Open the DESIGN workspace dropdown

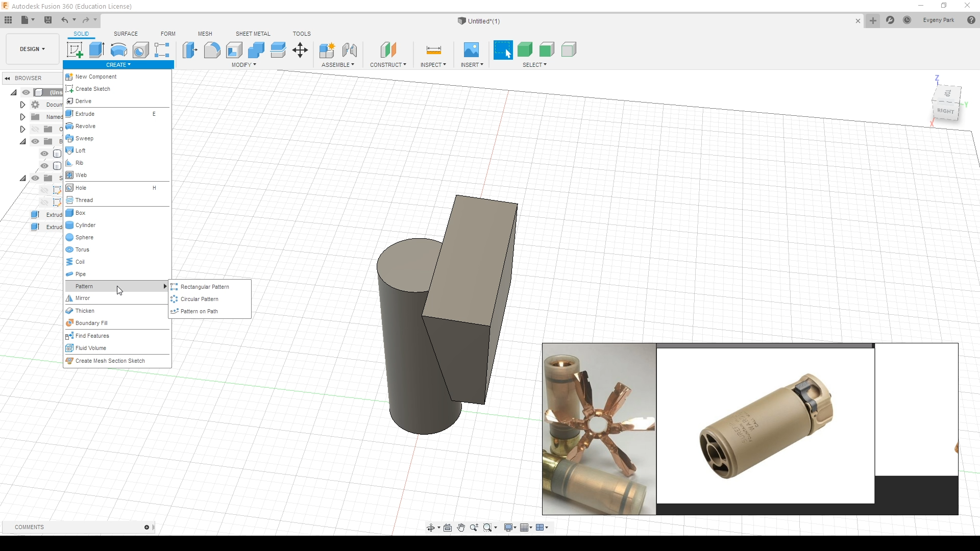(x=32, y=49)
